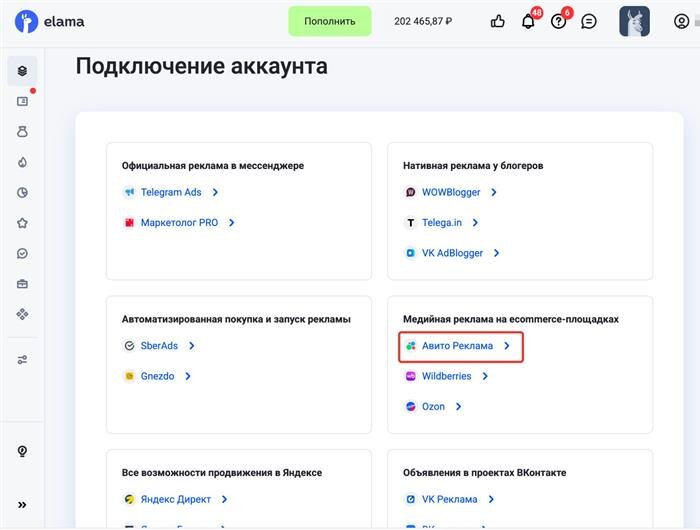This screenshot has height=530, width=700.
Task: Click the Wildberries purple icon
Action: click(410, 376)
